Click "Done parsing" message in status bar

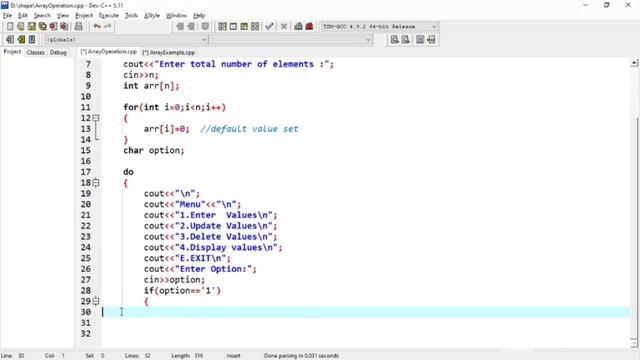click(x=301, y=356)
